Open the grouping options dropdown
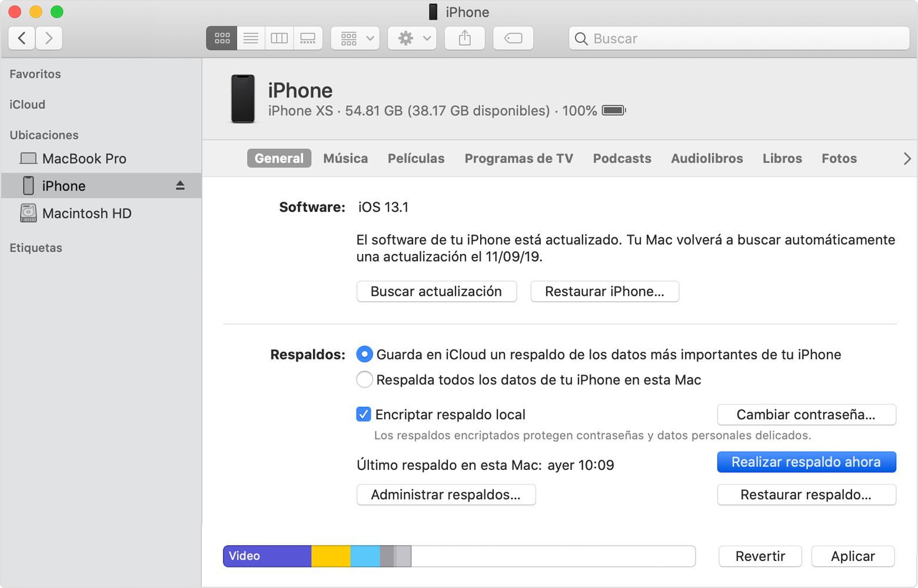The height and width of the screenshot is (588, 918). click(355, 38)
